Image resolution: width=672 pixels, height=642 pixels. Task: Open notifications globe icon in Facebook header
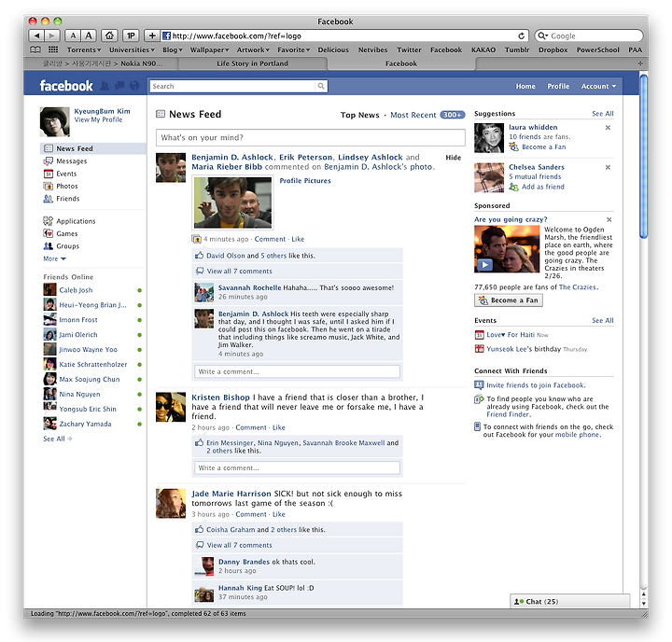134,86
